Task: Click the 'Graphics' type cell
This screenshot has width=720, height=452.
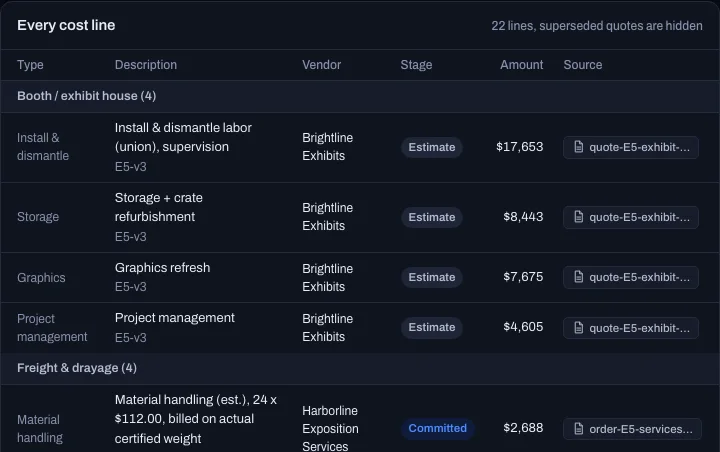Action: pyautogui.click(x=41, y=278)
